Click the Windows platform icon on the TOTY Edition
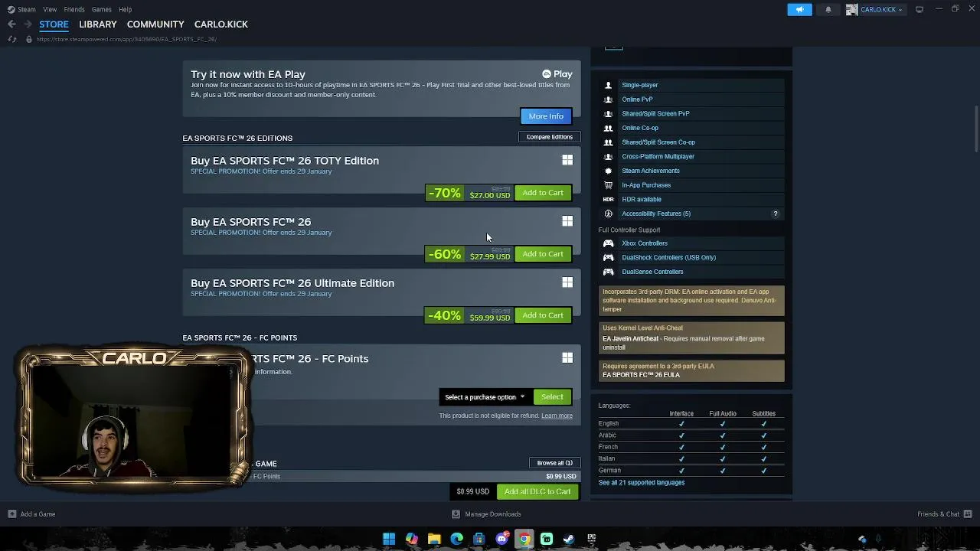Screen dimensions: 980x551 [x=567, y=160]
